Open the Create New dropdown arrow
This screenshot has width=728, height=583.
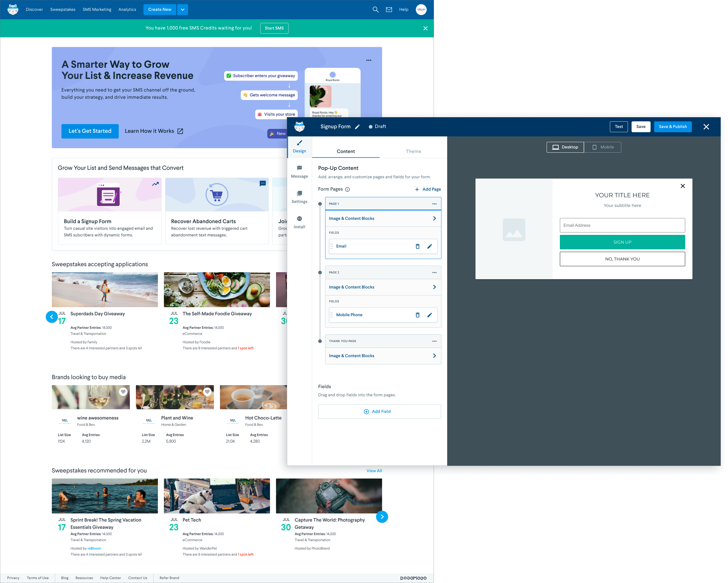pos(182,9)
